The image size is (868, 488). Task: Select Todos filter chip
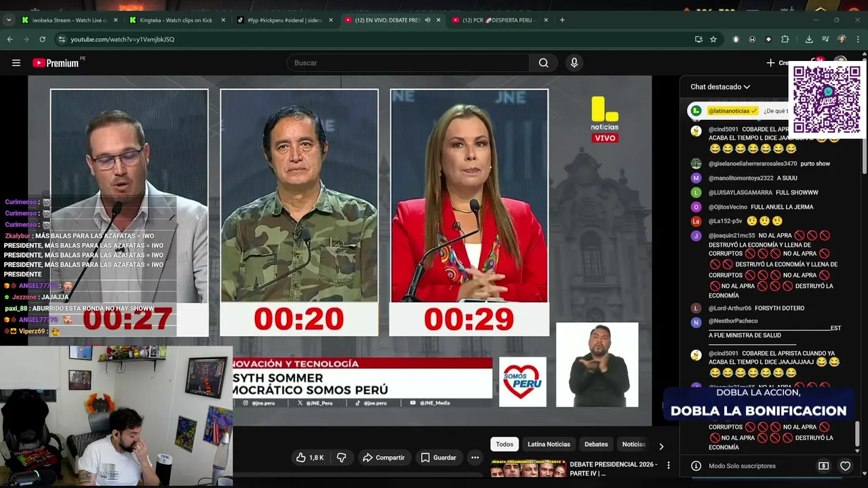(505, 445)
